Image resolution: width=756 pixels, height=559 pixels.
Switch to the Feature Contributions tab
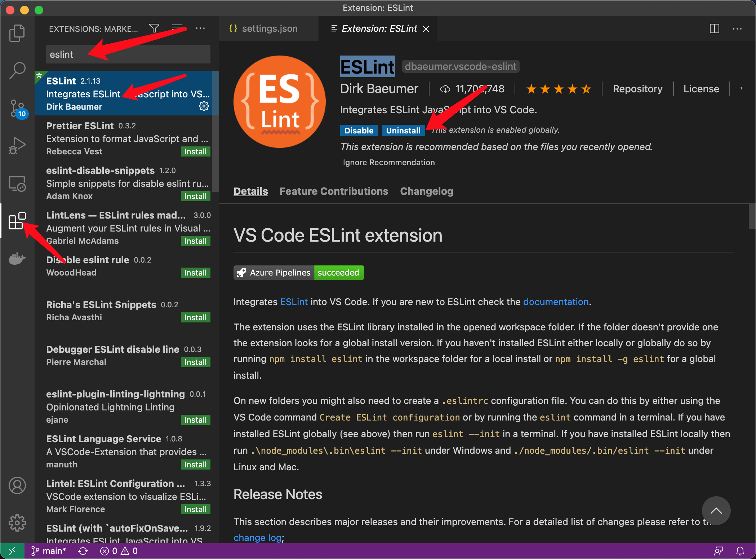pyautogui.click(x=334, y=191)
